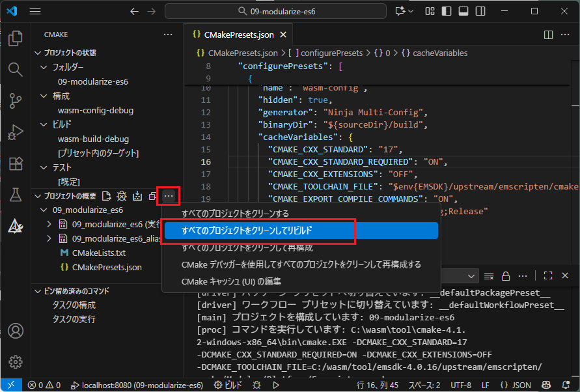Image resolution: width=580 pixels, height=392 pixels.
Task: Open CMakePresets.json in project outline
Action: [107, 267]
